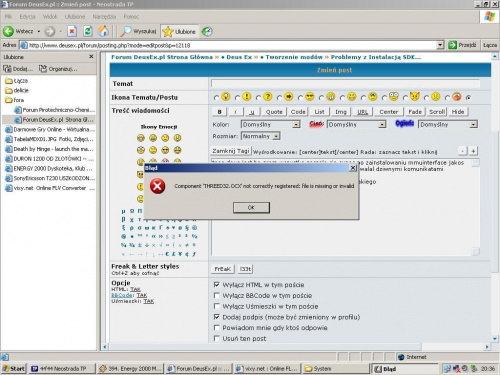The height and width of the screenshot is (375, 500).
Task: Open the Łącza favorites folder
Action: tap(17, 81)
